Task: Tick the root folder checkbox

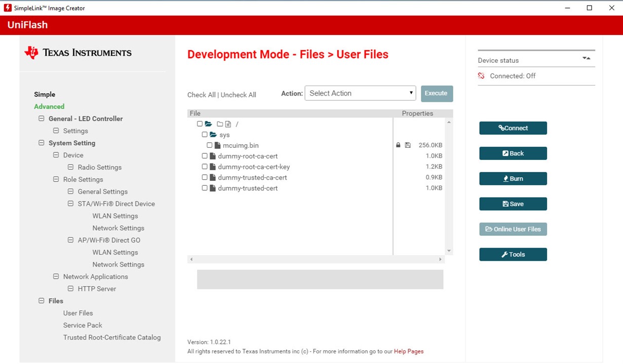Action: coord(200,124)
